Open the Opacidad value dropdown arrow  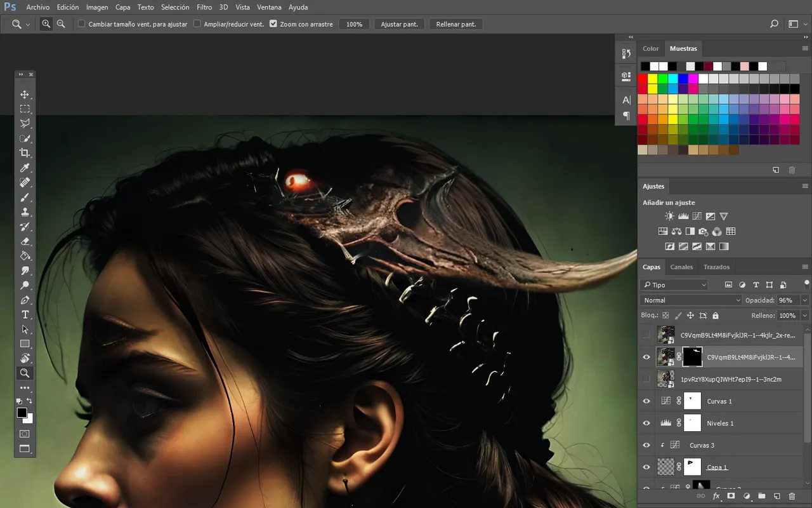point(805,300)
